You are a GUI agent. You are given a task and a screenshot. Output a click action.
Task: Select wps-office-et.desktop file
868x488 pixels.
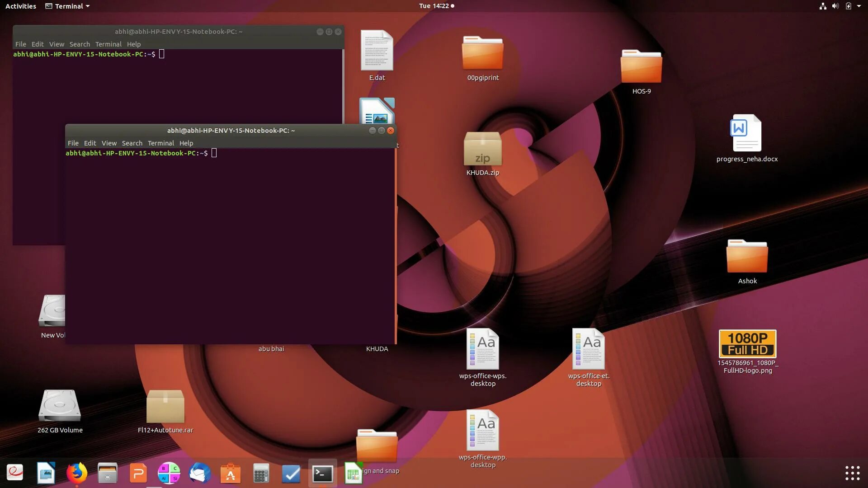click(x=588, y=357)
